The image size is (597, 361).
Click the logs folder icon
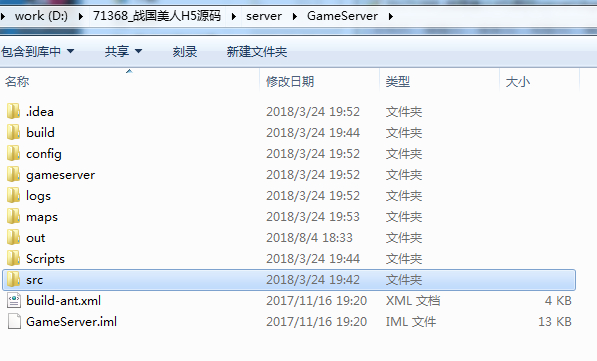click(x=14, y=195)
